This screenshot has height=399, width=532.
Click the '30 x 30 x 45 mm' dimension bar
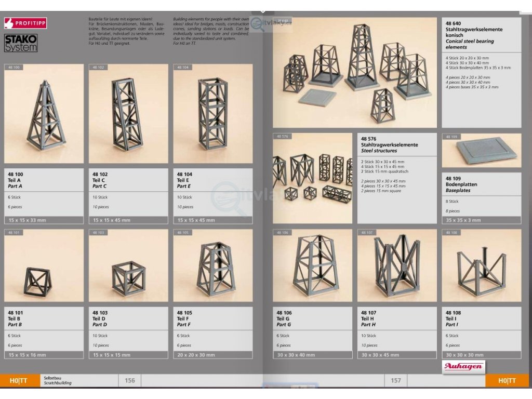coord(397,355)
